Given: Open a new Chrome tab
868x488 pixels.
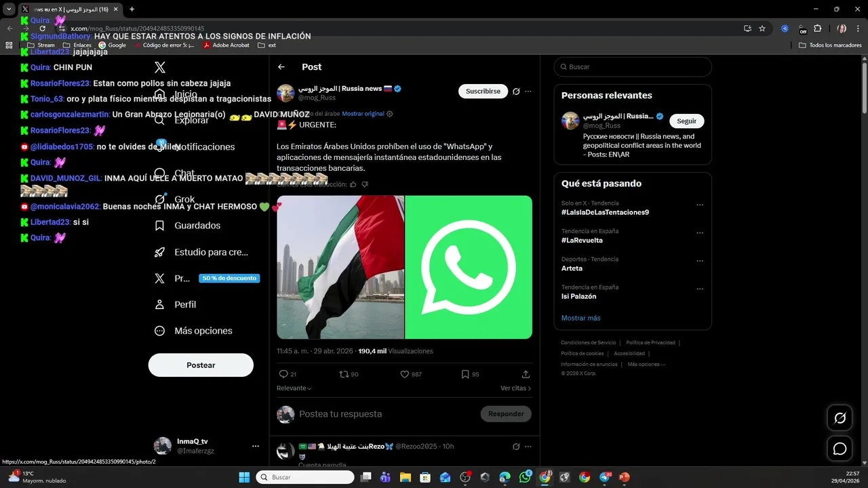Looking at the screenshot, I should pos(132,9).
